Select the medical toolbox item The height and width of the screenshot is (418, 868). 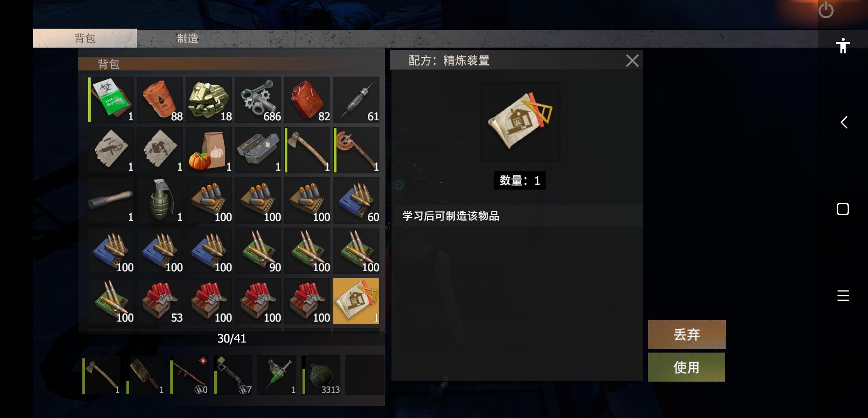[x=258, y=150]
